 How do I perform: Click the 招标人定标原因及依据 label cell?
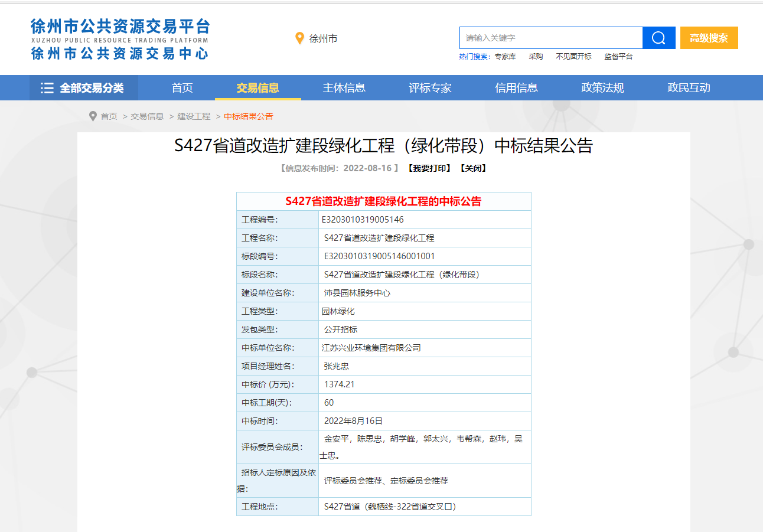(278, 481)
